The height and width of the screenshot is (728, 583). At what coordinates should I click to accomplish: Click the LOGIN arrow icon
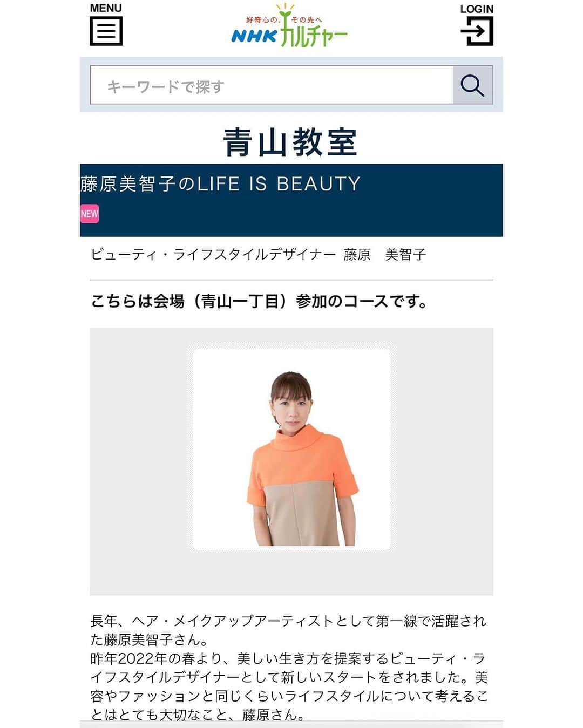coord(477,31)
